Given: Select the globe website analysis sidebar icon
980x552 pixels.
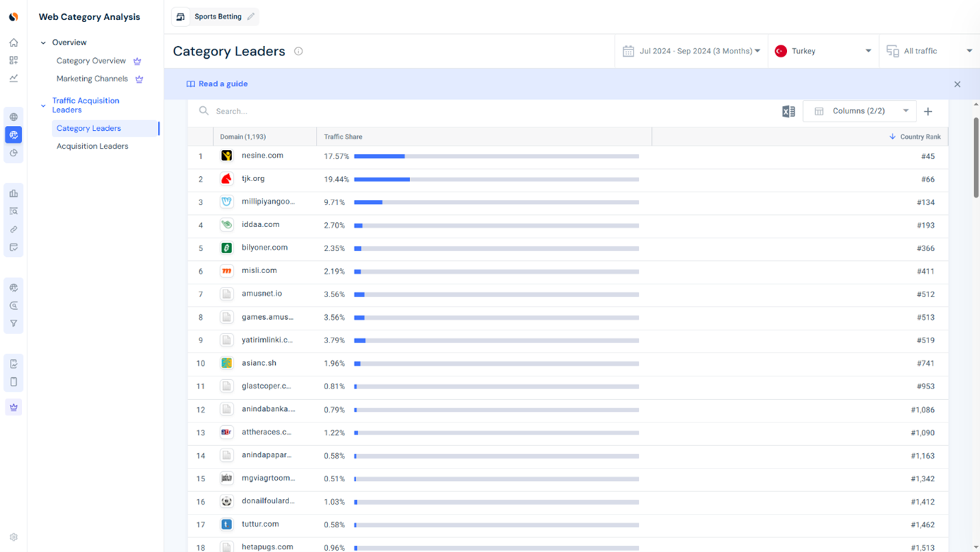Looking at the screenshot, I should click(13, 117).
